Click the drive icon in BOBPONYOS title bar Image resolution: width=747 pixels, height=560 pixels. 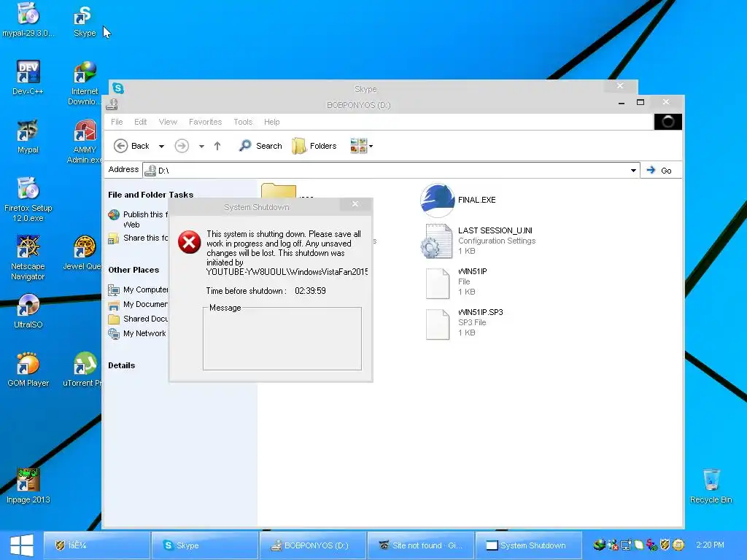click(112, 104)
